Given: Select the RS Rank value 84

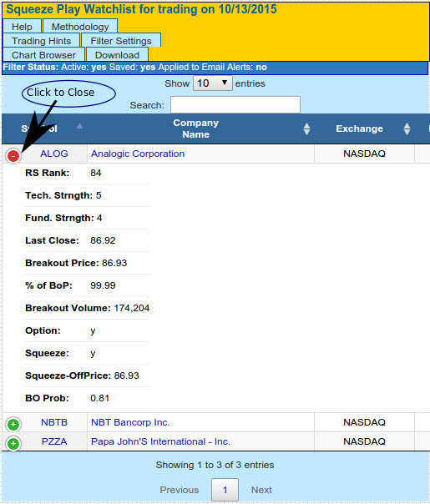Looking at the screenshot, I should click(96, 173).
